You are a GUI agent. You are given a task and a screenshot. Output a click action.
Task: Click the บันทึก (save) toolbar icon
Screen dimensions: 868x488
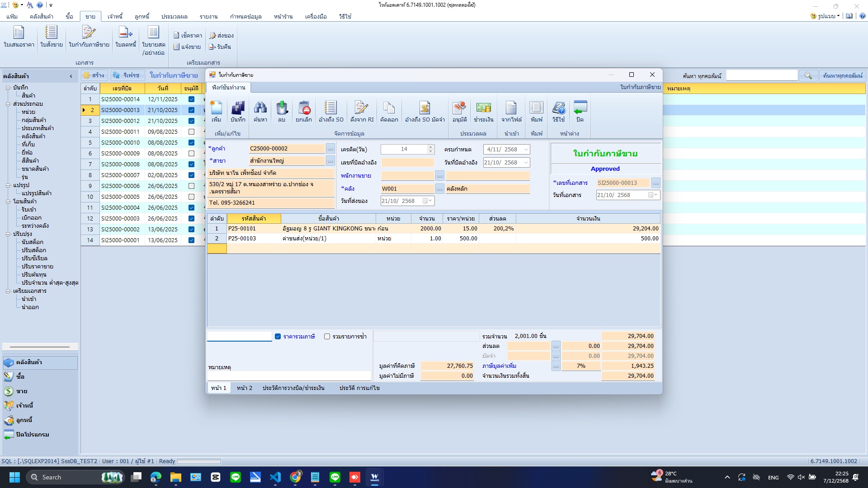coord(238,111)
